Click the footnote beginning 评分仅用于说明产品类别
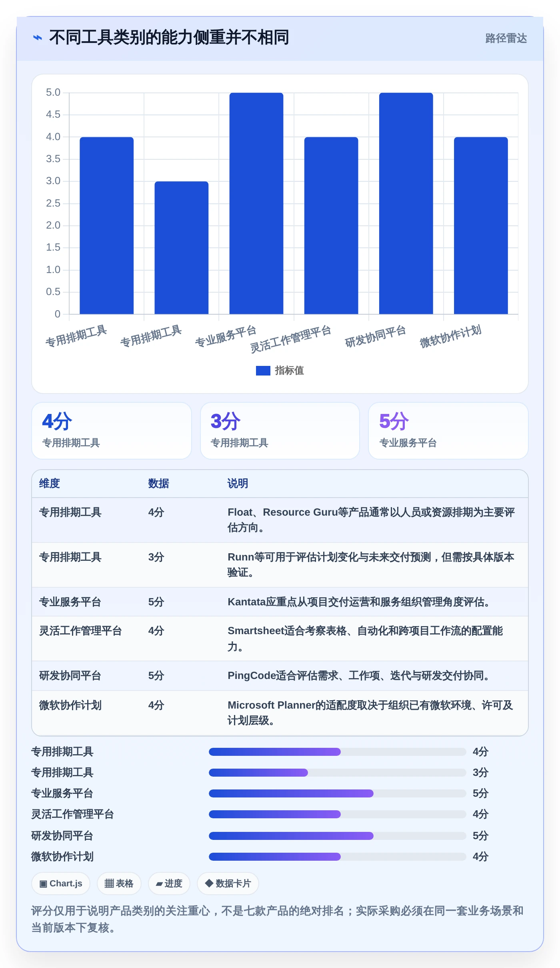This screenshot has height=968, width=560. 278,919
